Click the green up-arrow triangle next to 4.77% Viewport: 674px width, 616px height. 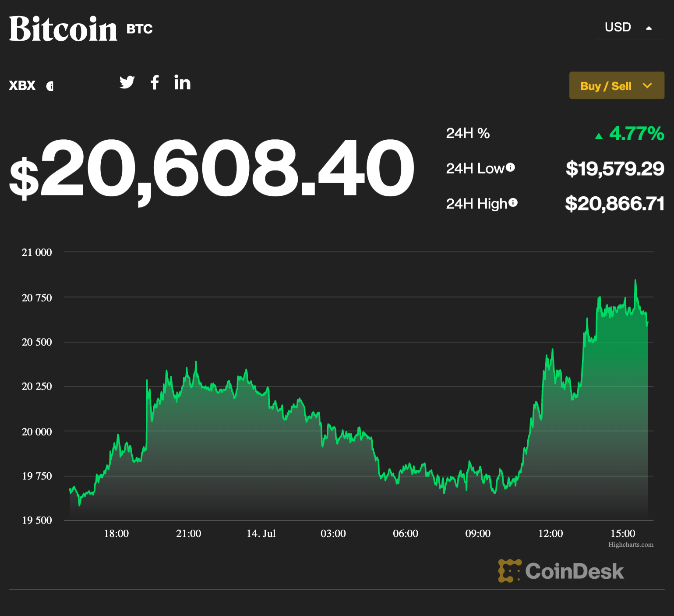point(599,135)
